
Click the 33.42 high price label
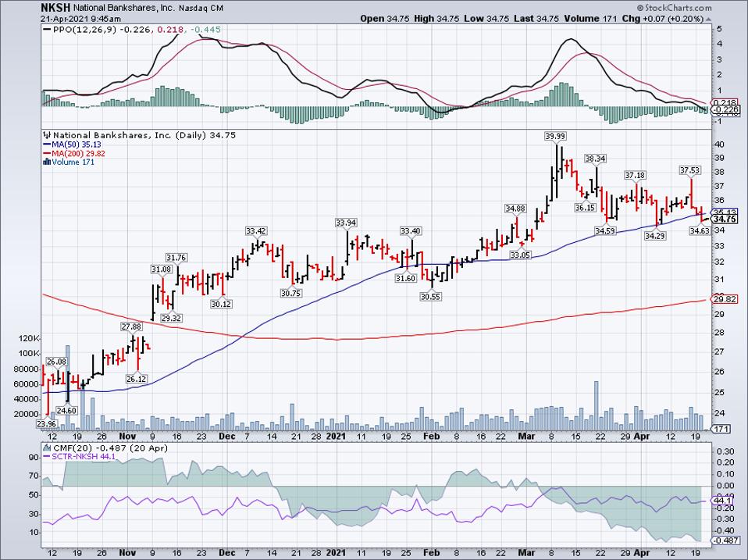click(x=255, y=231)
